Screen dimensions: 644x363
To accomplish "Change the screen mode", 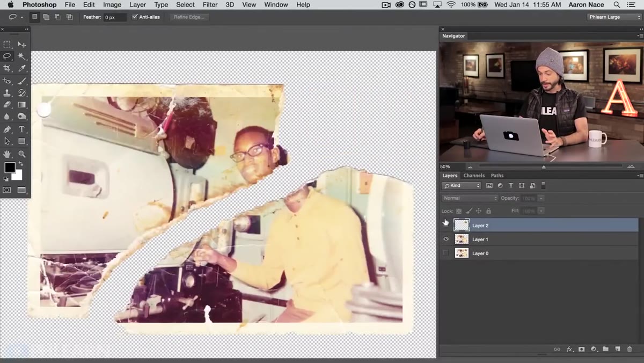I will [22, 190].
